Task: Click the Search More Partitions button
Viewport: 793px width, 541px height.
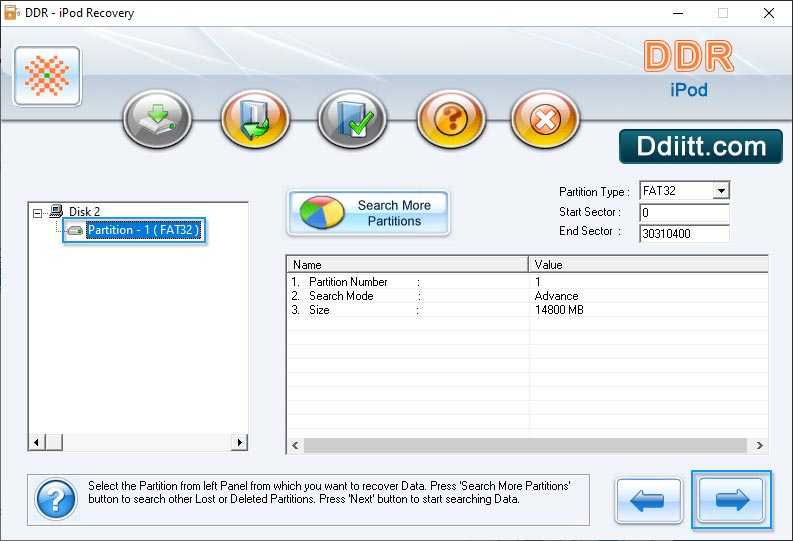Action: (x=368, y=213)
